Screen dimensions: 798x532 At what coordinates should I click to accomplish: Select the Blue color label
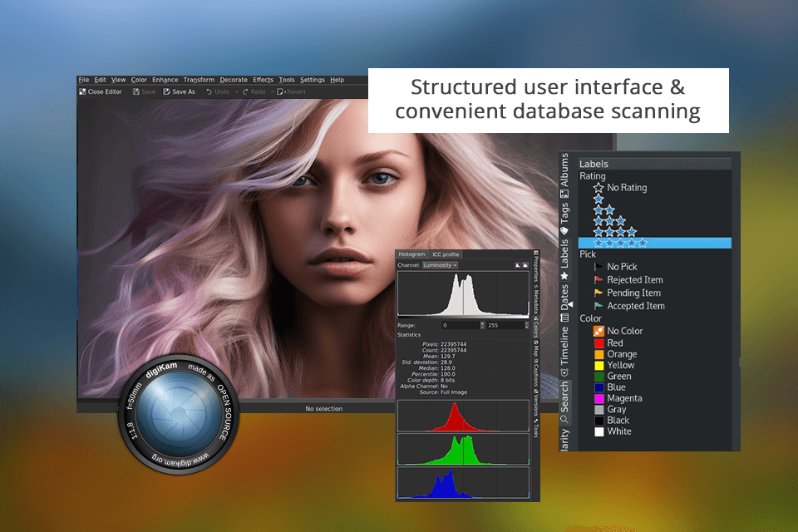[x=609, y=387]
